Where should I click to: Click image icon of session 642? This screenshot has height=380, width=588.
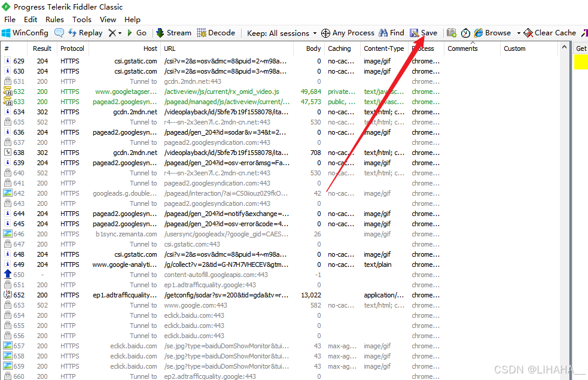click(8, 193)
